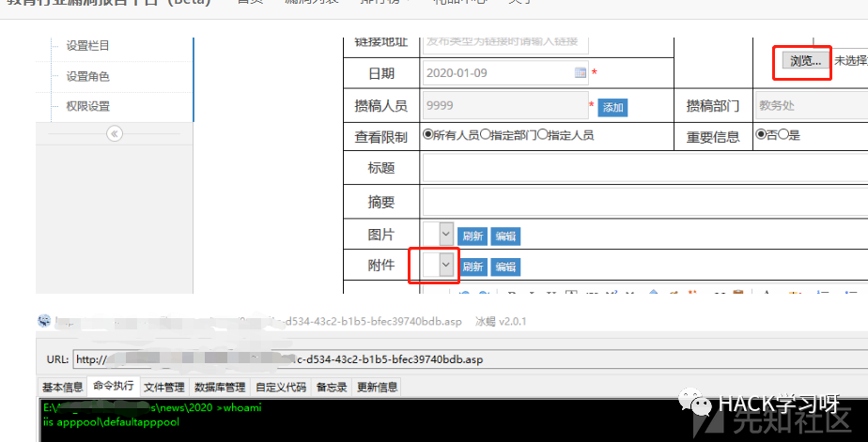The height and width of the screenshot is (442, 868).
Task: Click the whoami command line in terminal
Action: click(152, 408)
